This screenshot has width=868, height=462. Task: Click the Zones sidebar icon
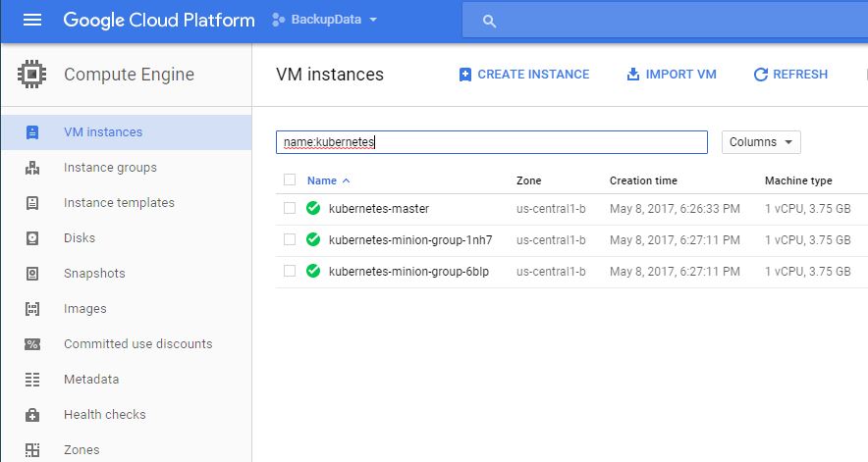pyautogui.click(x=32, y=450)
